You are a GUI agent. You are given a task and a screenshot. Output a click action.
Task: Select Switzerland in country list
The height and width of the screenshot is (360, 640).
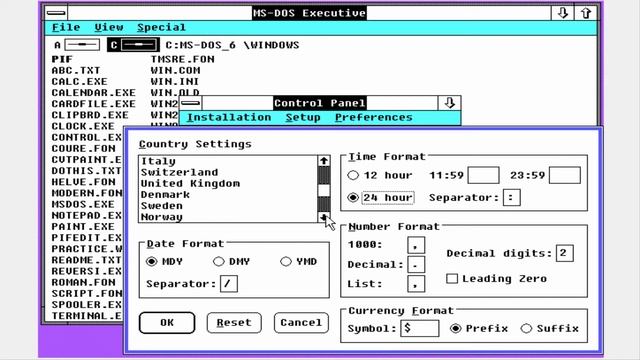pos(228,172)
